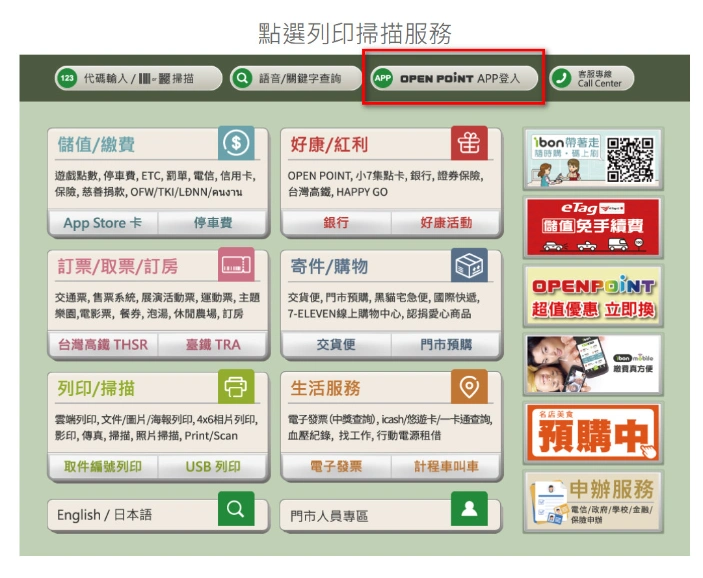This screenshot has width=703, height=578.
Task: Open 列印/掃描 category heading
Action: (x=96, y=388)
